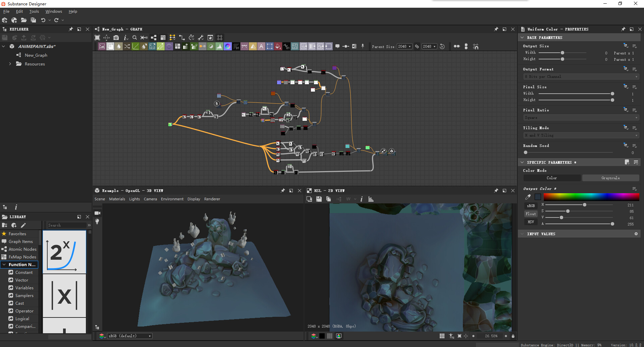644x347 pixels.
Task: Select the HSL node icon color wheel
Action: pos(228,46)
